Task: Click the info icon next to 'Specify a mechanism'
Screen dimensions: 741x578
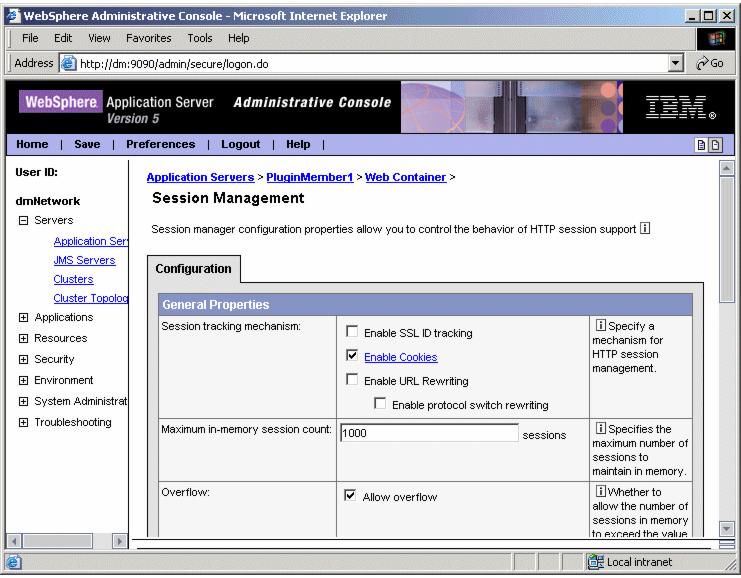Action: [600, 325]
